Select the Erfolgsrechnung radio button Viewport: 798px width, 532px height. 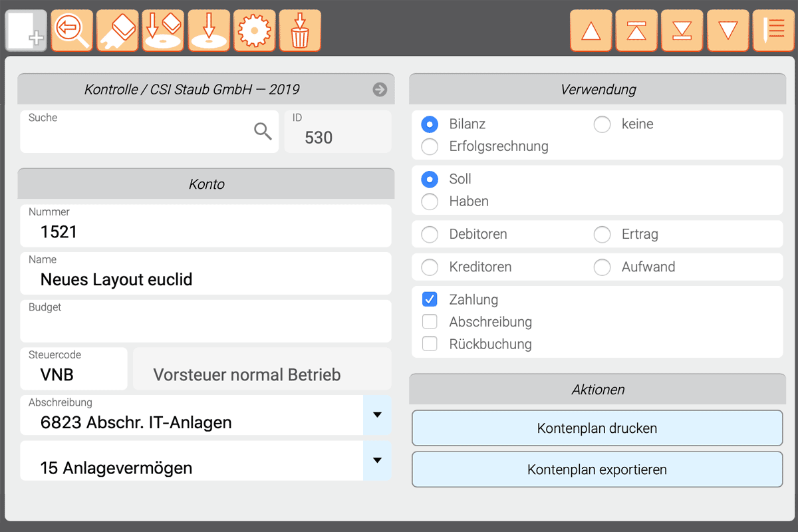coord(430,146)
